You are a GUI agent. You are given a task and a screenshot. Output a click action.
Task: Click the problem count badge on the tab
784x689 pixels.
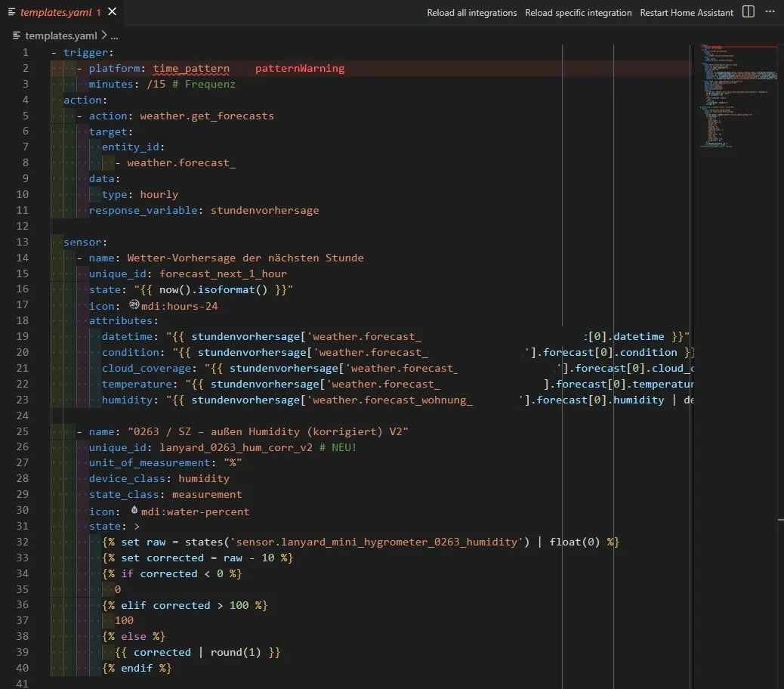97,12
